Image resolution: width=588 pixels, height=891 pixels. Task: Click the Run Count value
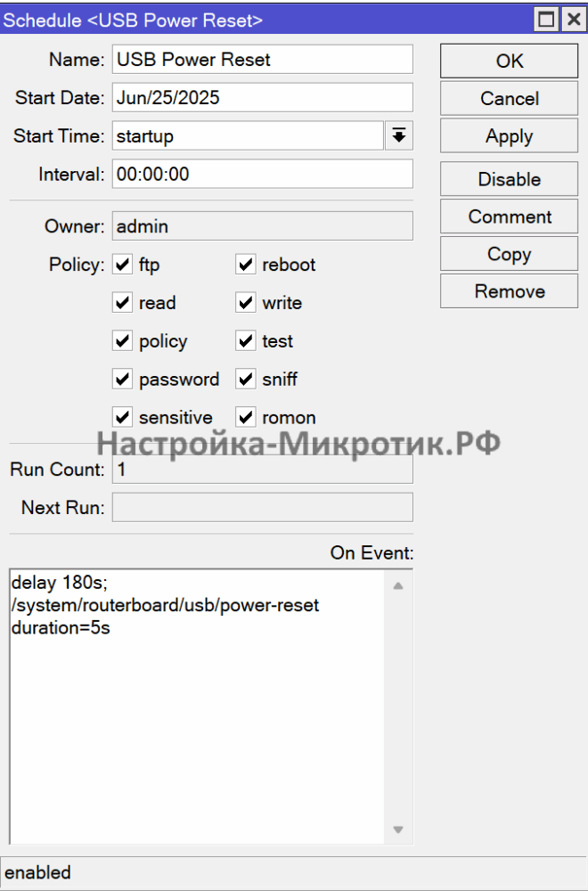(263, 470)
